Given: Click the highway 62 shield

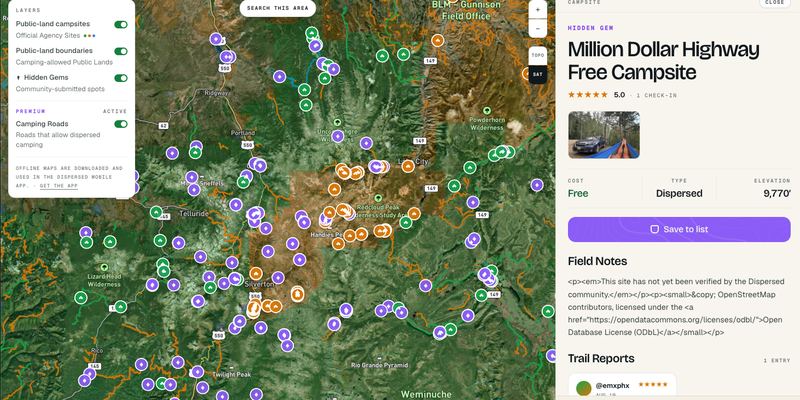Looking at the screenshot, I should (x=163, y=125).
